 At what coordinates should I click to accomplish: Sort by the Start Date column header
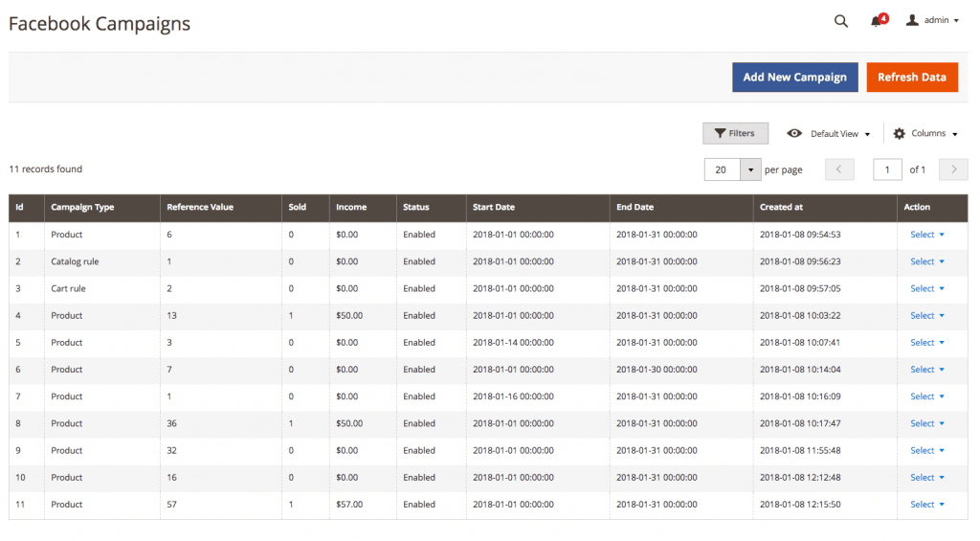click(494, 207)
